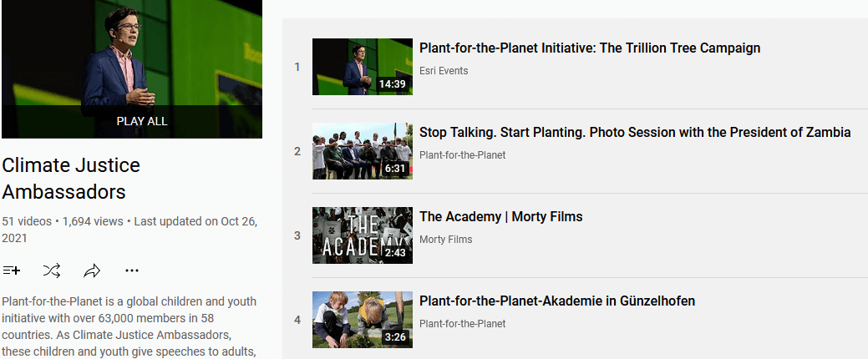Open the Esri Events channel link
The height and width of the screenshot is (359, 868).
click(x=444, y=71)
